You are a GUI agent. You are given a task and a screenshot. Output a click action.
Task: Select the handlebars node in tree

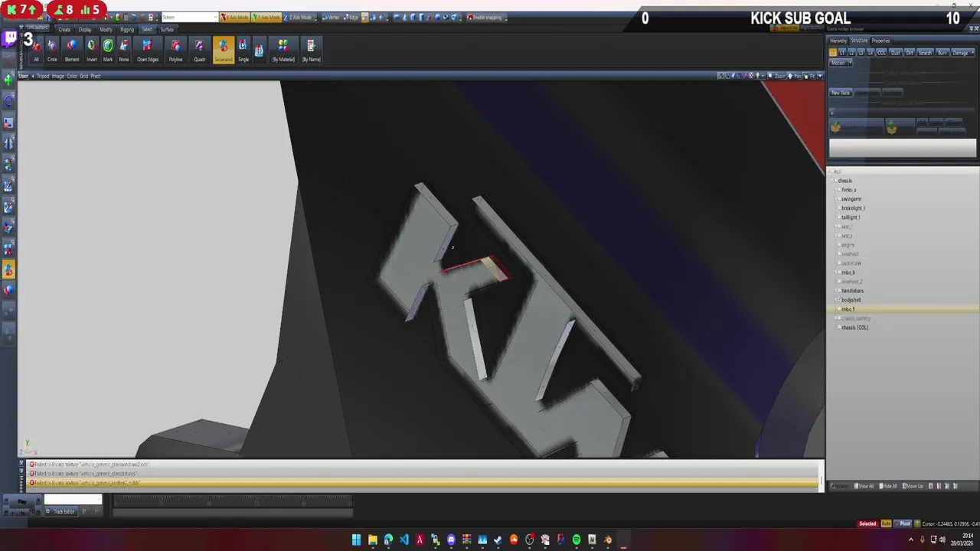[852, 291]
